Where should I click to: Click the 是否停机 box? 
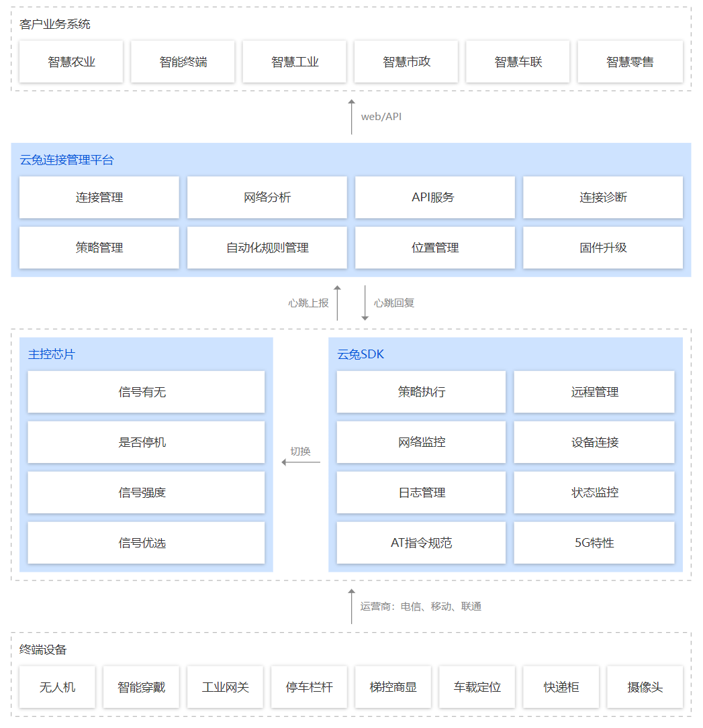(x=146, y=442)
